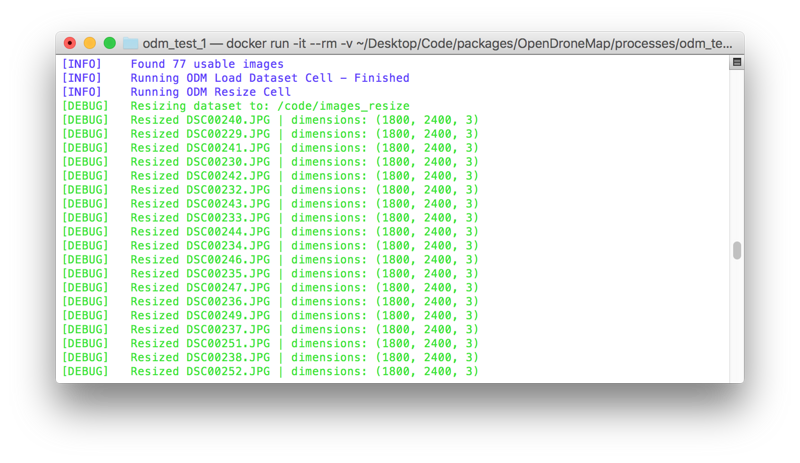Viewport: 800px width, 463px height.
Task: Click the Resized DSC00243.JPG line
Action: (270, 204)
